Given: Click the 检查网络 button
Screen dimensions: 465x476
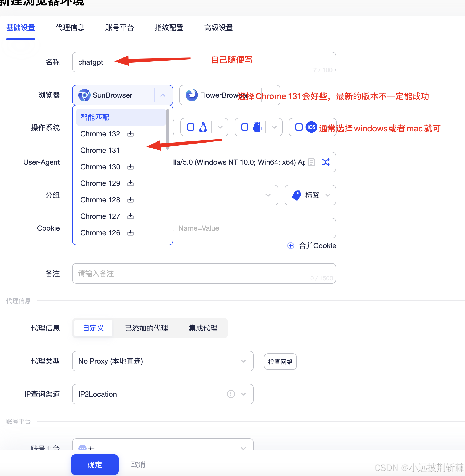Looking at the screenshot, I should pos(280,362).
